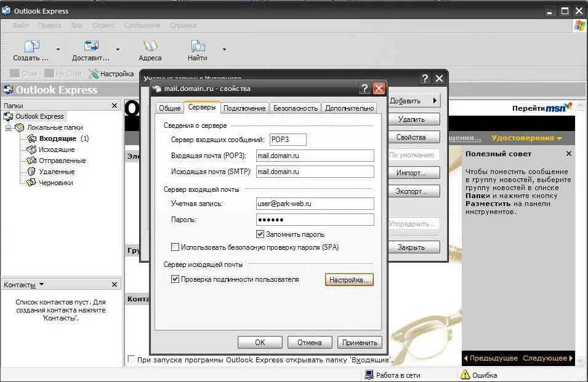Click the page scrollbar up arrow
The width and height of the screenshot is (588, 382).
pos(581,106)
